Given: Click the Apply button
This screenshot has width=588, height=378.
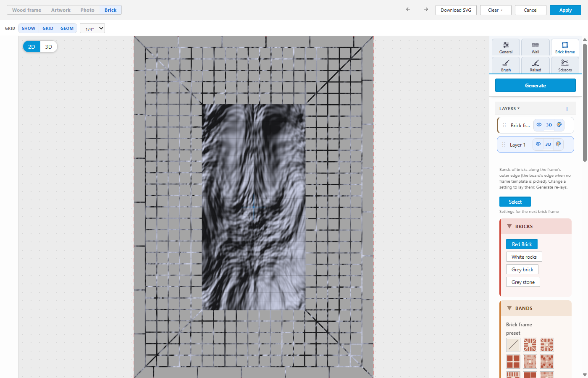Looking at the screenshot, I should click(565, 10).
